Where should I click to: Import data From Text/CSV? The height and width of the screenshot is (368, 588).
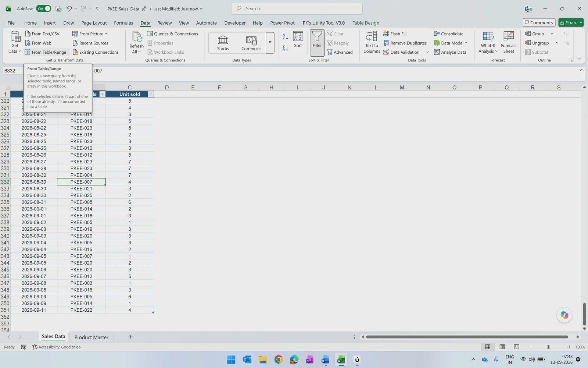pyautogui.click(x=42, y=33)
